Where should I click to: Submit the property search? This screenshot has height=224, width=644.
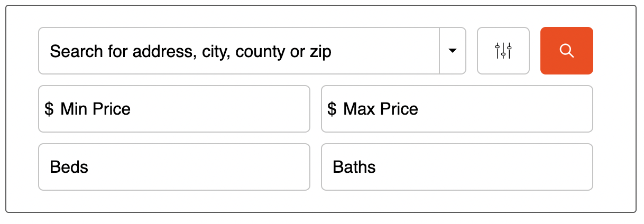pyautogui.click(x=566, y=51)
